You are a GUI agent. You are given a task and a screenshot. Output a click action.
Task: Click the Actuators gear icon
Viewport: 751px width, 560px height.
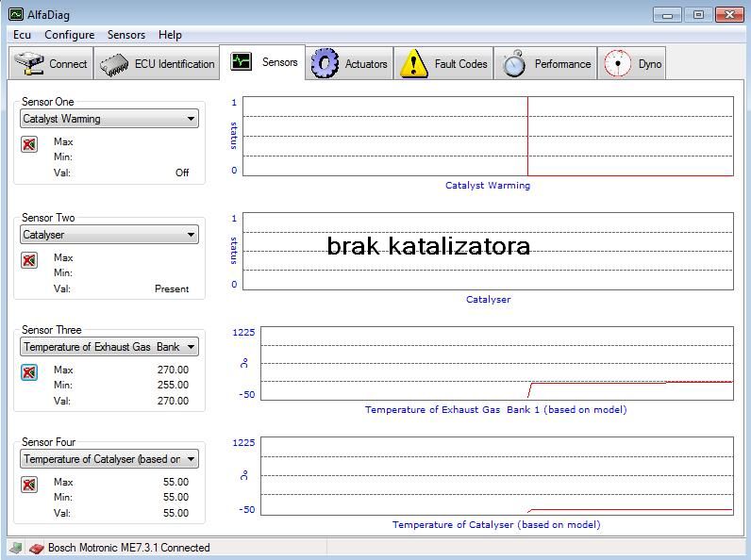[x=325, y=64]
